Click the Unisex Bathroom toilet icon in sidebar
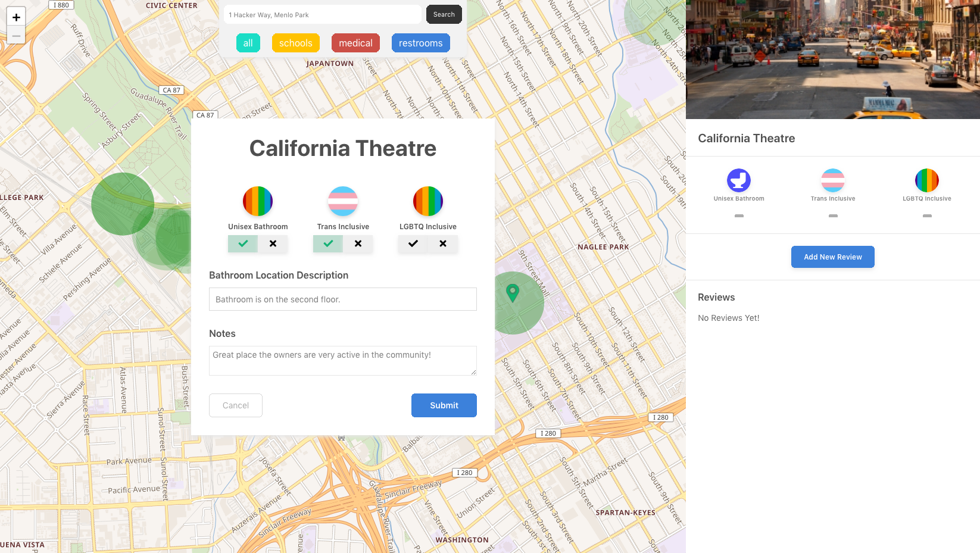This screenshot has height=553, width=980. point(739,180)
